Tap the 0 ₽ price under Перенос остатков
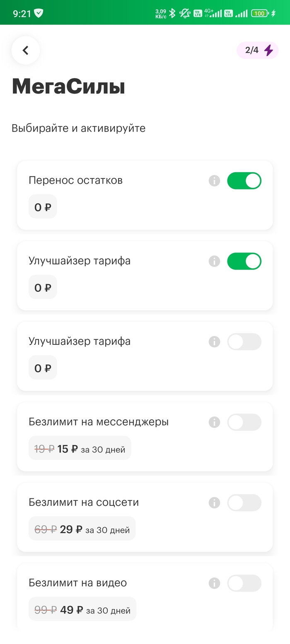290x644 pixels. click(43, 207)
